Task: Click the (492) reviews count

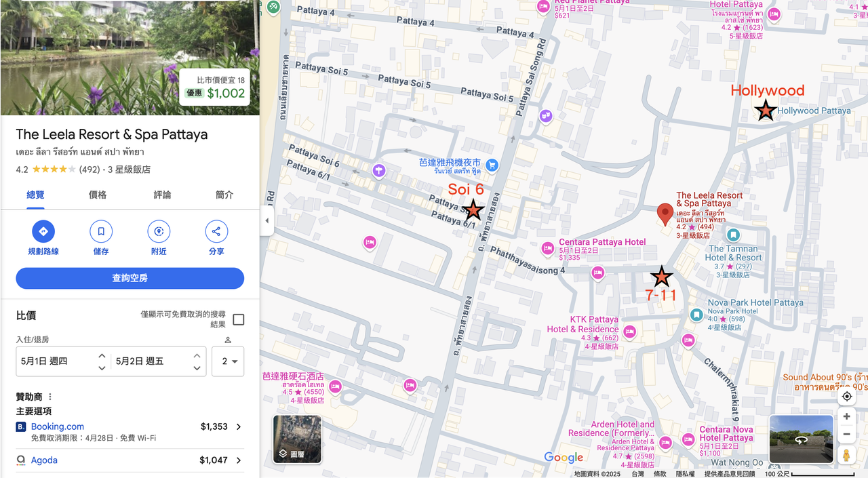Action: [90, 170]
